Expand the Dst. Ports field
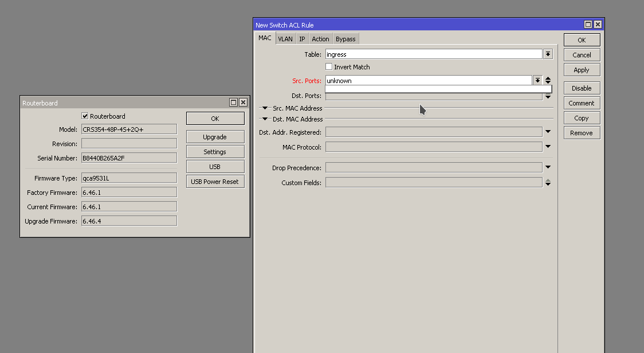Image resolution: width=644 pixels, height=353 pixels. click(x=548, y=97)
